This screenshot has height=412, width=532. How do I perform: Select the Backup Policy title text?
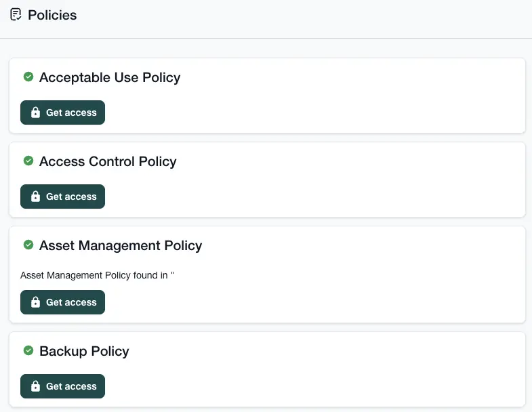[84, 351]
